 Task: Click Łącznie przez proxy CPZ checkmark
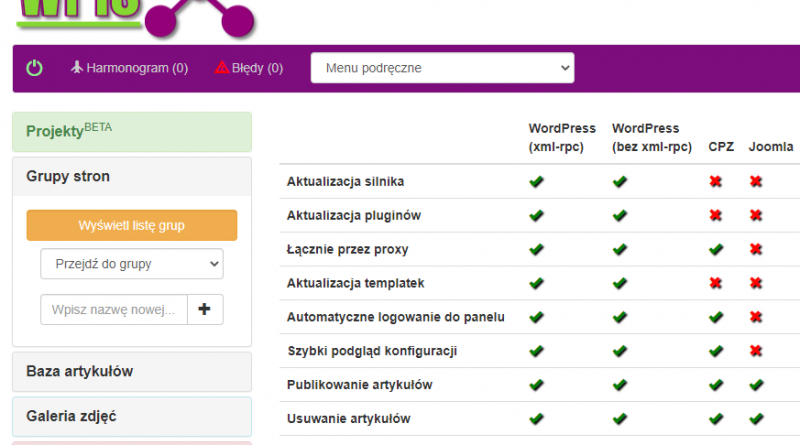coord(716,249)
